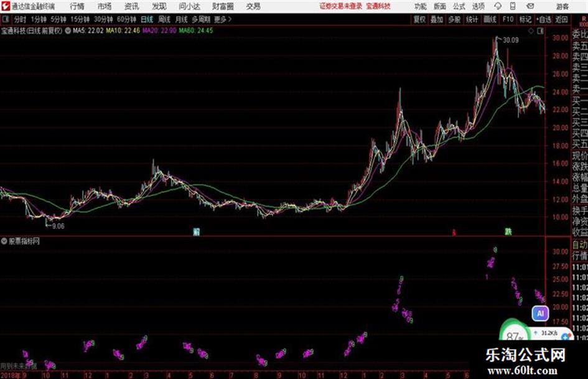The image size is (588, 379).
Task: Click the mobile phone icon
Action: point(513,6)
